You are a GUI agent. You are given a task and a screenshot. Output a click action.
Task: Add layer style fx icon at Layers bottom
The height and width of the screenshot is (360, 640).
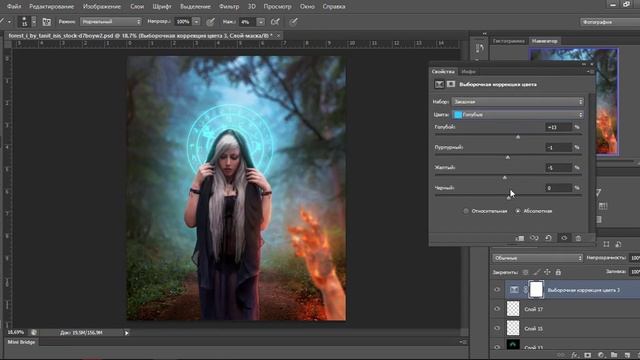[x=575, y=356]
